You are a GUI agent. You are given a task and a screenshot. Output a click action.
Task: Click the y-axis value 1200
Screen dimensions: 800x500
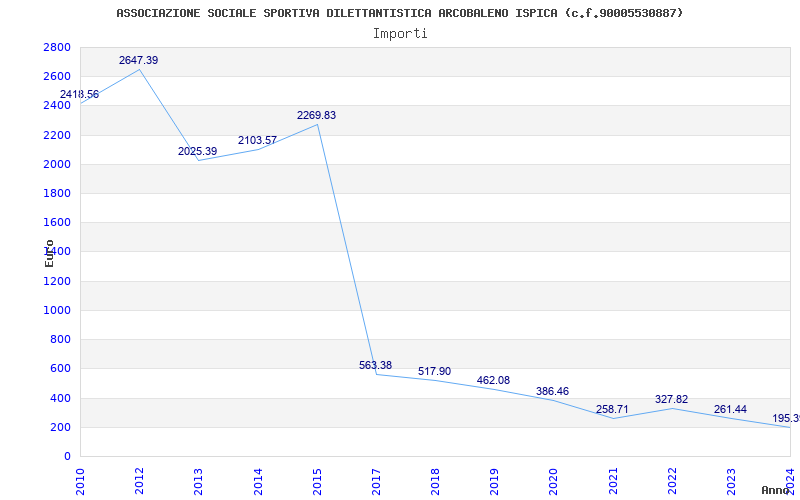[x=57, y=281]
